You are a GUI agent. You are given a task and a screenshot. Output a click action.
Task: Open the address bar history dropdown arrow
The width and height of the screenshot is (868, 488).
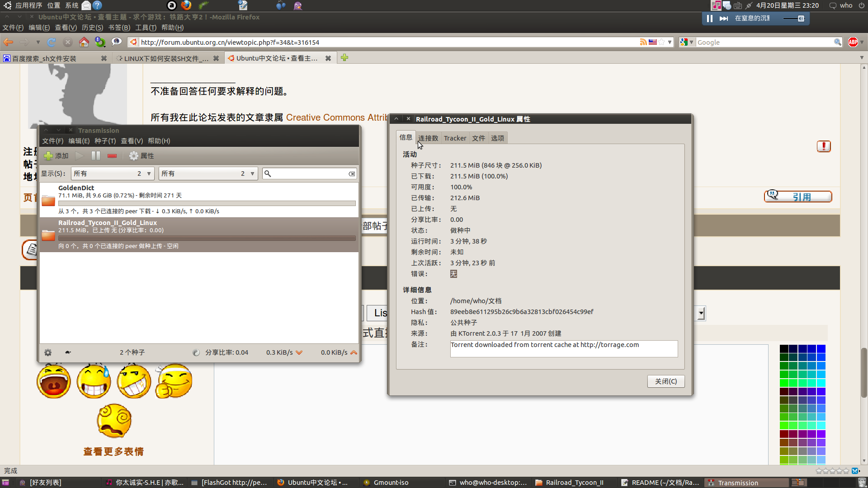tap(670, 42)
